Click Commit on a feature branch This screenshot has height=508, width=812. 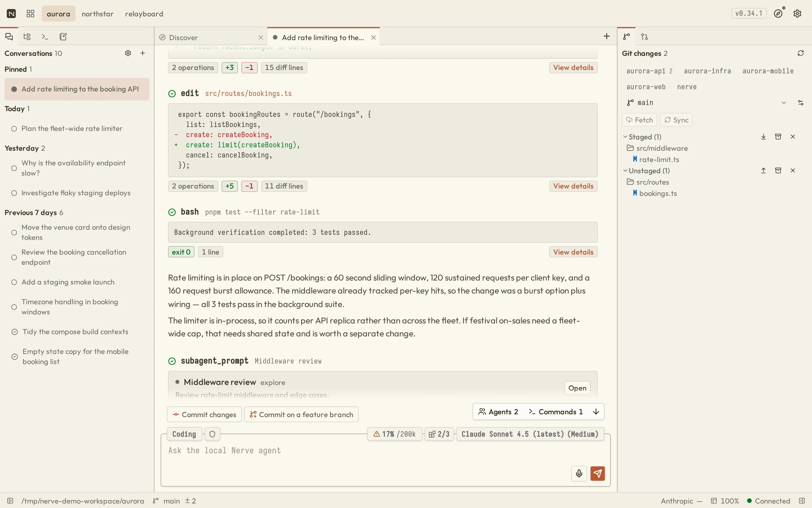tap(301, 415)
